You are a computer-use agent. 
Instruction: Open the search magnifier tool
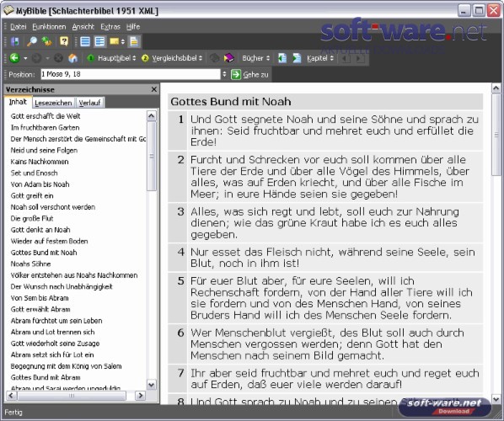tap(31, 42)
